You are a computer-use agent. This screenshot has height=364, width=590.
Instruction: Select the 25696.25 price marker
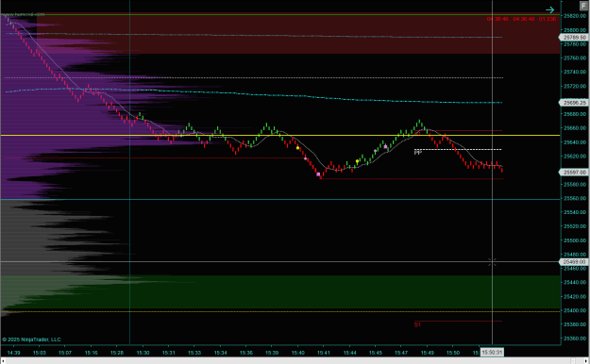click(x=574, y=102)
